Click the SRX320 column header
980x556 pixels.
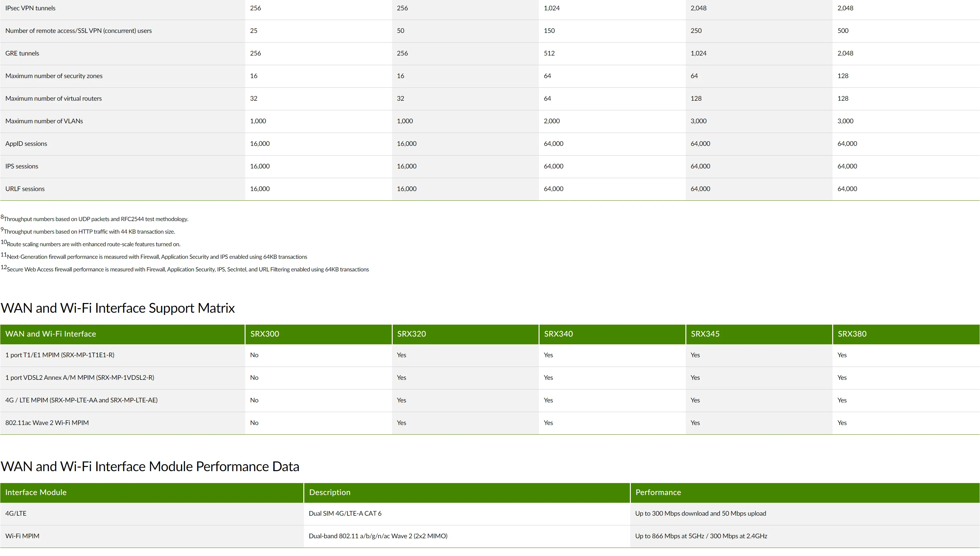tap(411, 334)
